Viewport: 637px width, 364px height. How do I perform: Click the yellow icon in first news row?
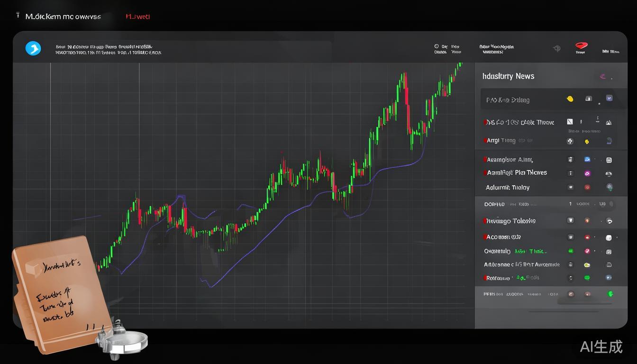570,99
